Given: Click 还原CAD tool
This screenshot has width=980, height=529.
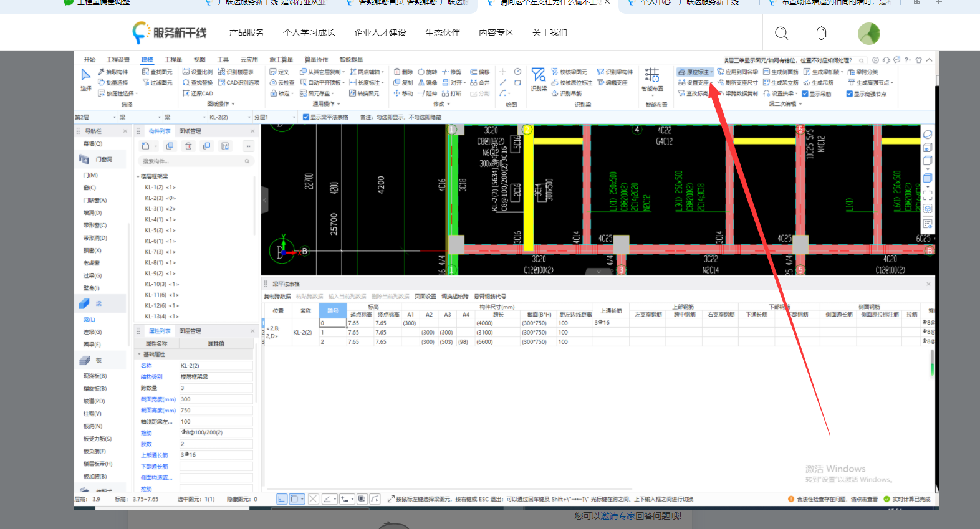Looking at the screenshot, I should (x=198, y=93).
